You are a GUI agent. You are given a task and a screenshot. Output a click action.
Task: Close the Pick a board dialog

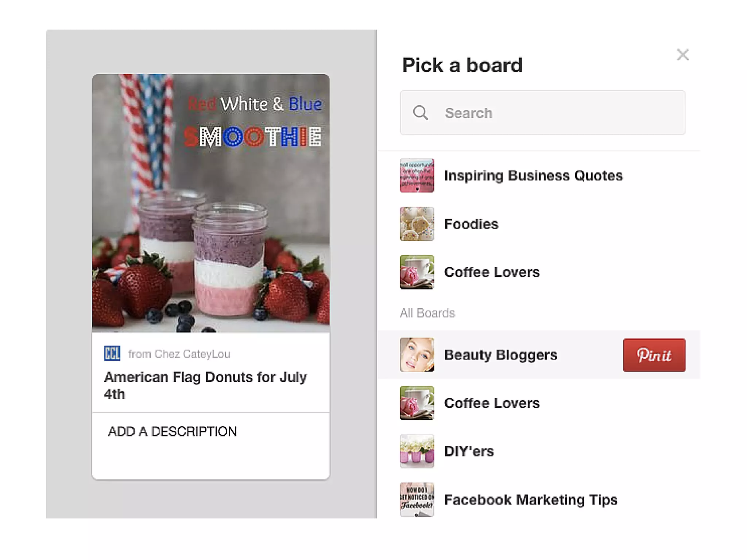(x=682, y=55)
